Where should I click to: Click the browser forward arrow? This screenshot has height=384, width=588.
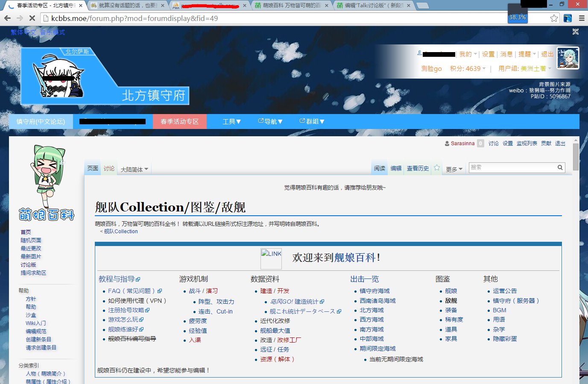coord(20,18)
